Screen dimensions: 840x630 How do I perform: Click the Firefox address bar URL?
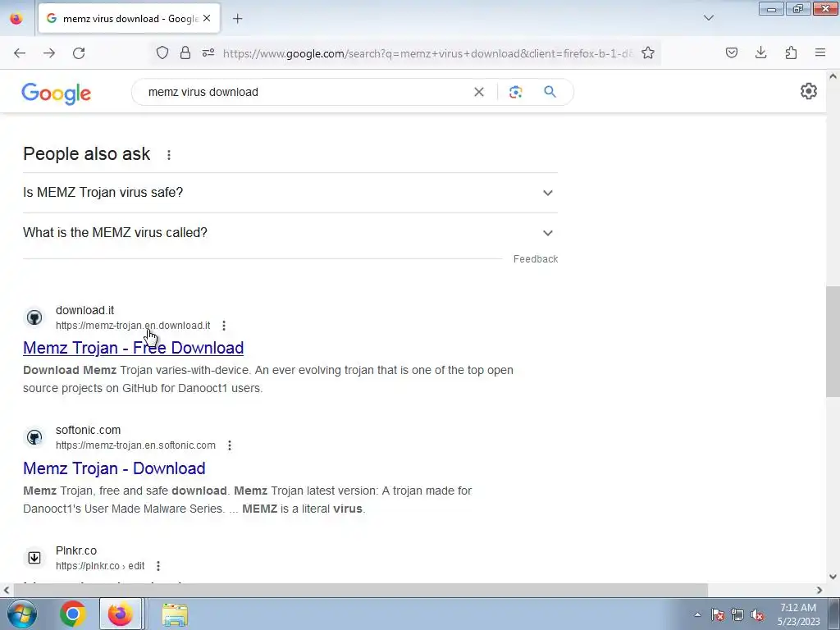pos(427,53)
